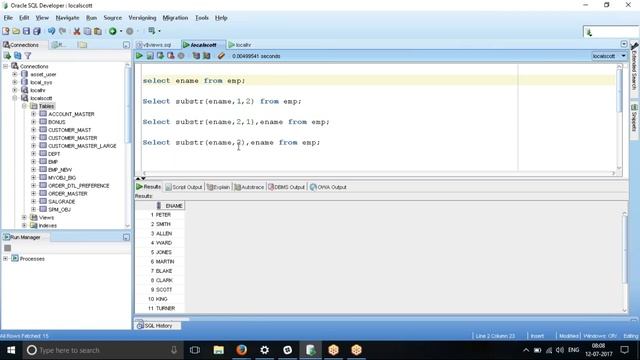Click the SQL Worksheet toolbar icon
The image size is (640, 360).
tap(152, 31)
